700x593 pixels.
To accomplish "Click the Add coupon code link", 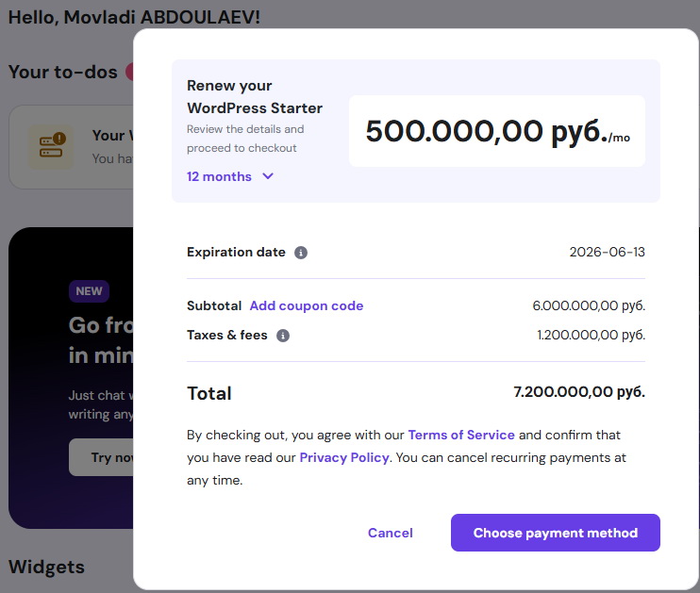I will [x=306, y=305].
